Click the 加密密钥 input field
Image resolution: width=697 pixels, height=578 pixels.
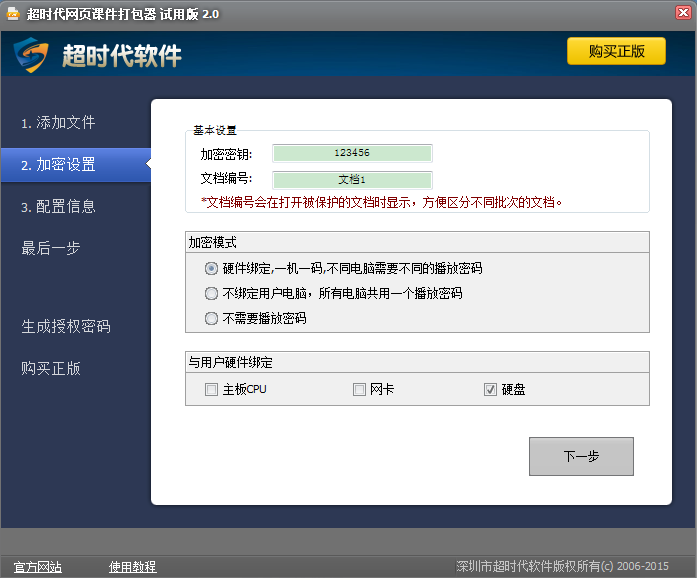352,153
